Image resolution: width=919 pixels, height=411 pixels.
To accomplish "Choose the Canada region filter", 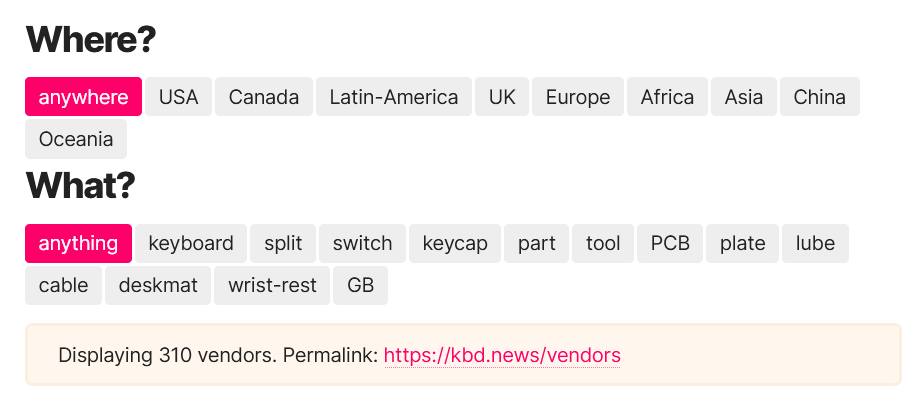I will click(x=263, y=97).
